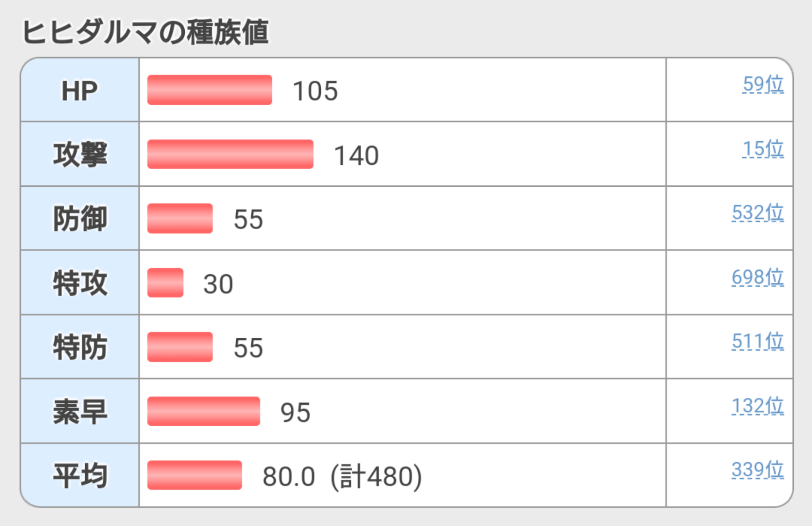
Task: Click the 140 attack value
Action: pos(356,155)
